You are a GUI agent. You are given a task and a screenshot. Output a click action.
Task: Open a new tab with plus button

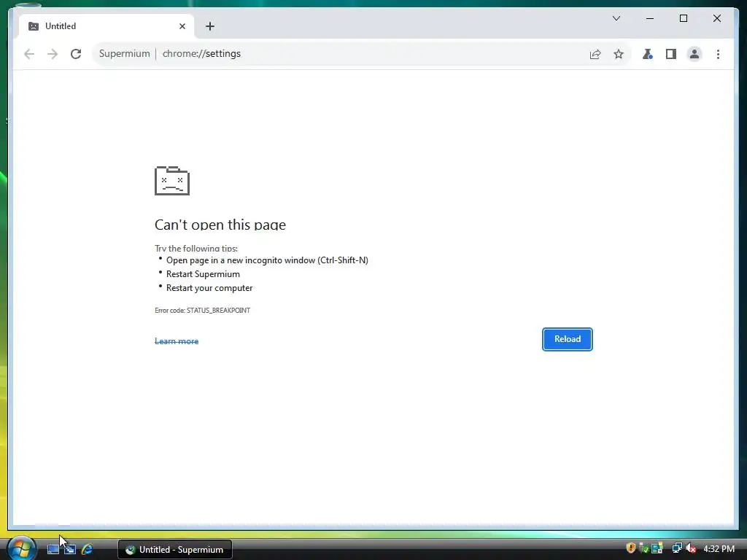[x=210, y=26]
